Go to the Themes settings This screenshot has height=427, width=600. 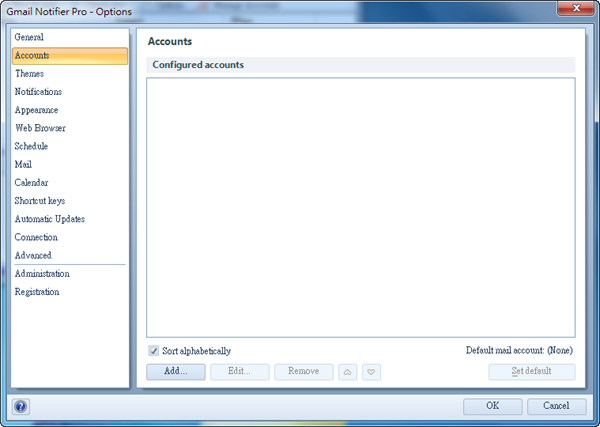pos(70,73)
